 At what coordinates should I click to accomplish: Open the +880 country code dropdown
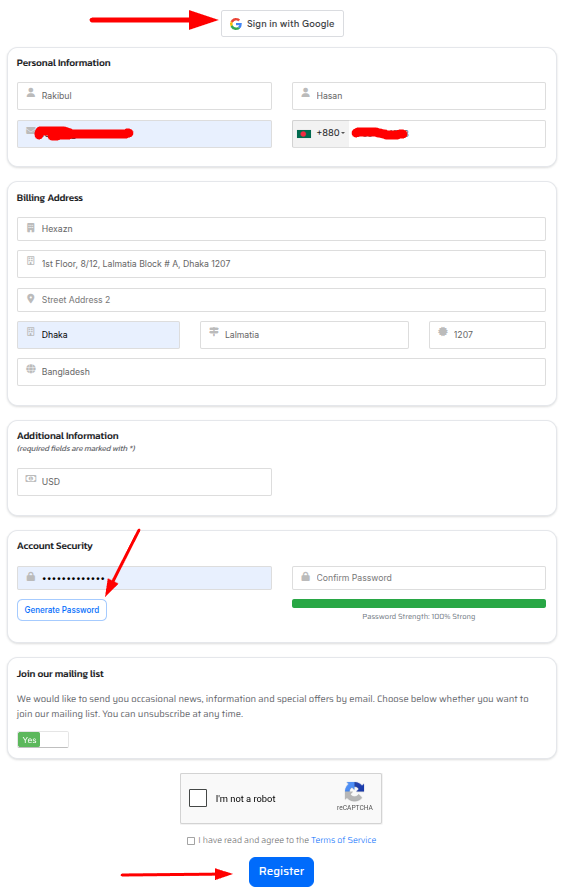pyautogui.click(x=321, y=134)
